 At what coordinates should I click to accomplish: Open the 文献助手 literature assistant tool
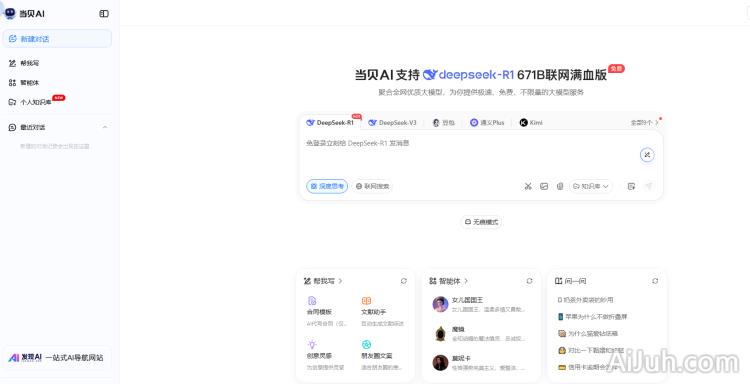(x=382, y=311)
